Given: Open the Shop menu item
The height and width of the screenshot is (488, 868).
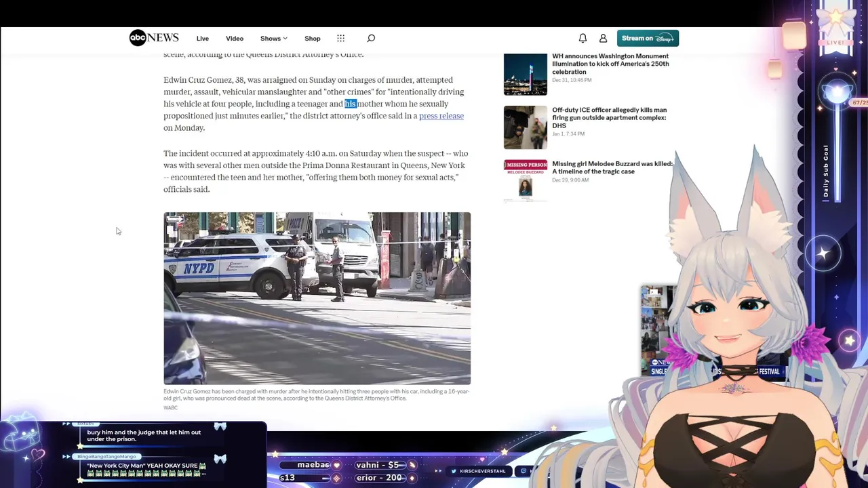Looking at the screenshot, I should pos(313,39).
